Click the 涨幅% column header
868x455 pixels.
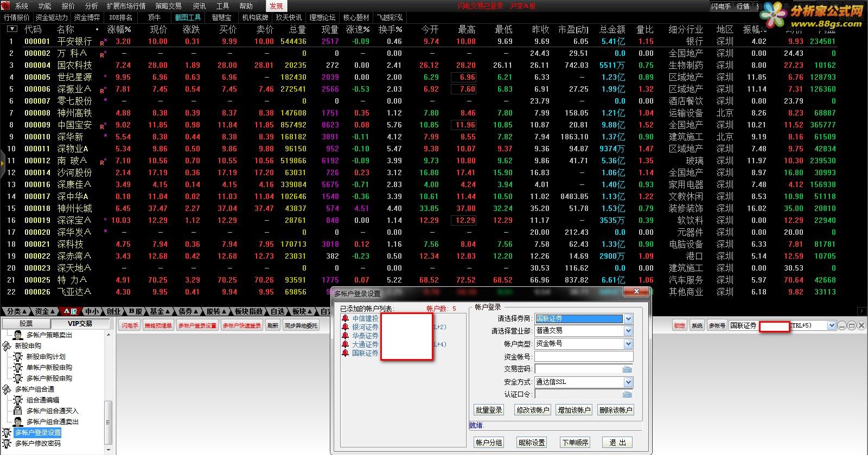pyautogui.click(x=119, y=29)
